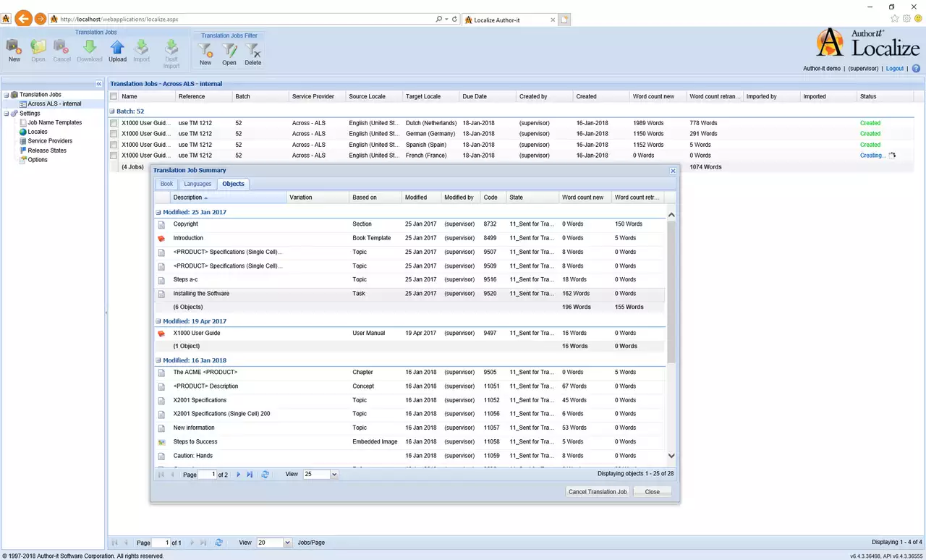This screenshot has width=926, height=560.
Task: Collapse the Batch: 52 group
Action: [x=112, y=111]
